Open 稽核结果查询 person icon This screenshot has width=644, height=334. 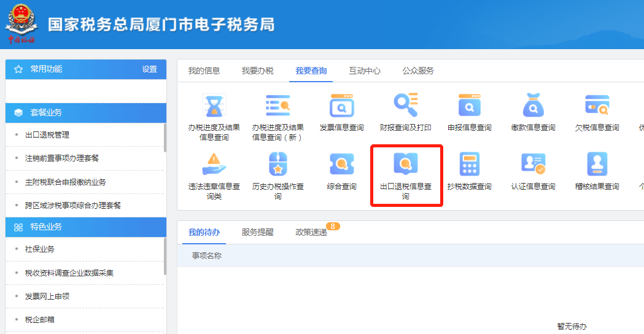click(597, 165)
